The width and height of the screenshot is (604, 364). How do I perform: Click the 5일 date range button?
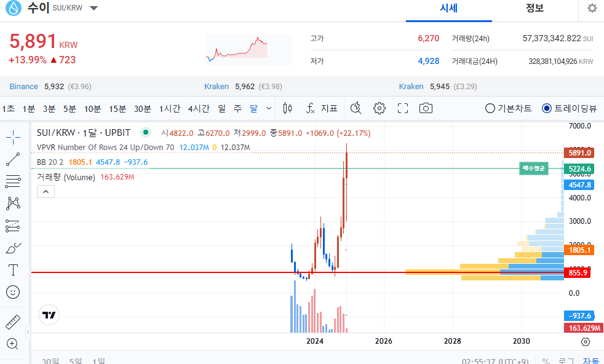76,360
